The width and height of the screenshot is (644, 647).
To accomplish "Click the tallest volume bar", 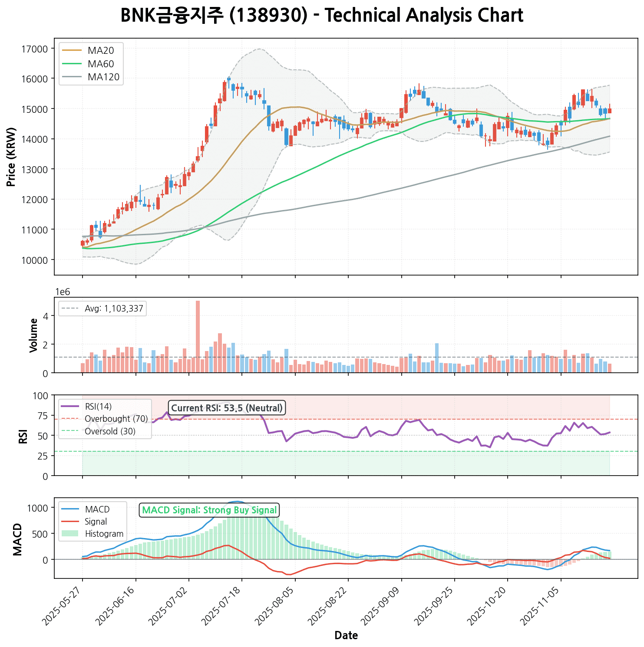I will pos(198,336).
